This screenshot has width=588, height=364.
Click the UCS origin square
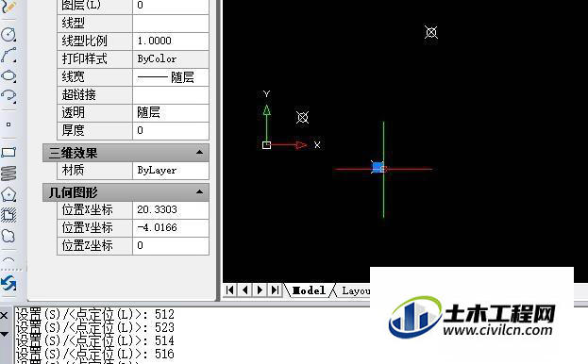click(x=266, y=145)
